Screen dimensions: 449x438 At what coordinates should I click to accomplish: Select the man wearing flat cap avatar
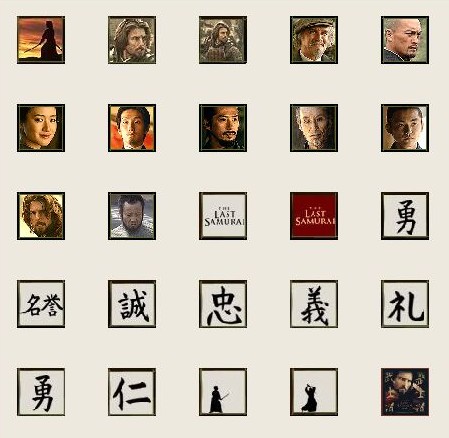point(314,40)
